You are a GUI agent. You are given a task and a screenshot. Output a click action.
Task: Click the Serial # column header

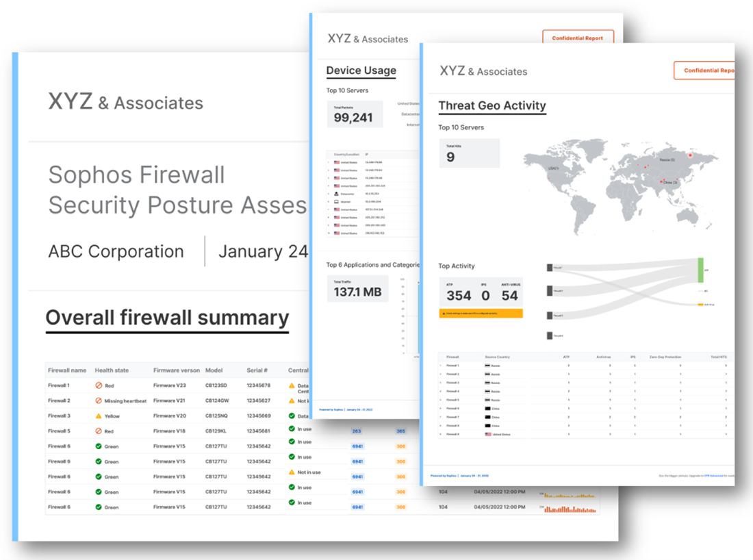click(x=257, y=370)
